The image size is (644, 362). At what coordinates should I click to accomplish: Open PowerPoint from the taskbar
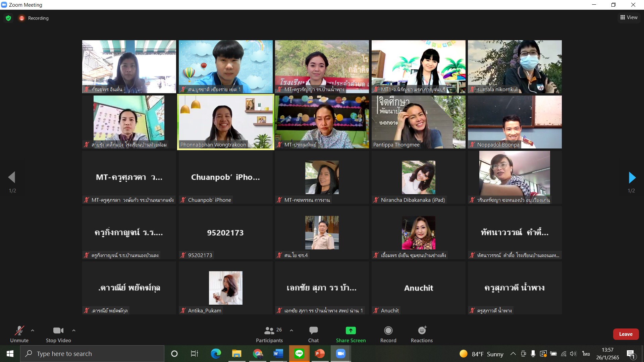(320, 354)
